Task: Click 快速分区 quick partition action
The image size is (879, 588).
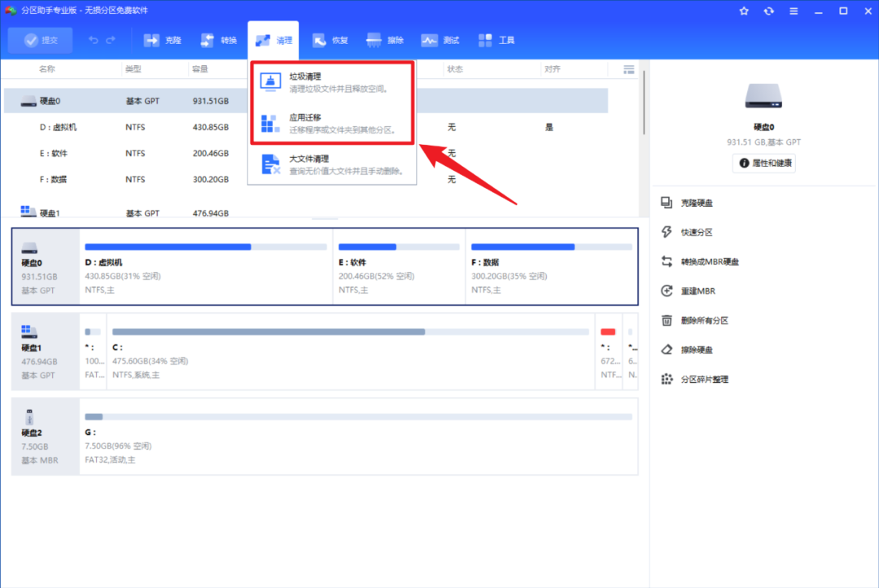Action: pyautogui.click(x=687, y=232)
